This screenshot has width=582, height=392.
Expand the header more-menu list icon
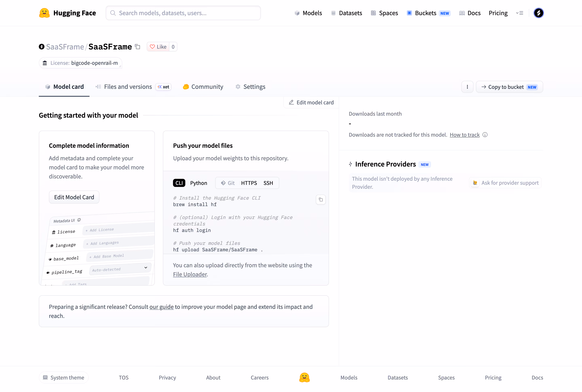tap(519, 13)
